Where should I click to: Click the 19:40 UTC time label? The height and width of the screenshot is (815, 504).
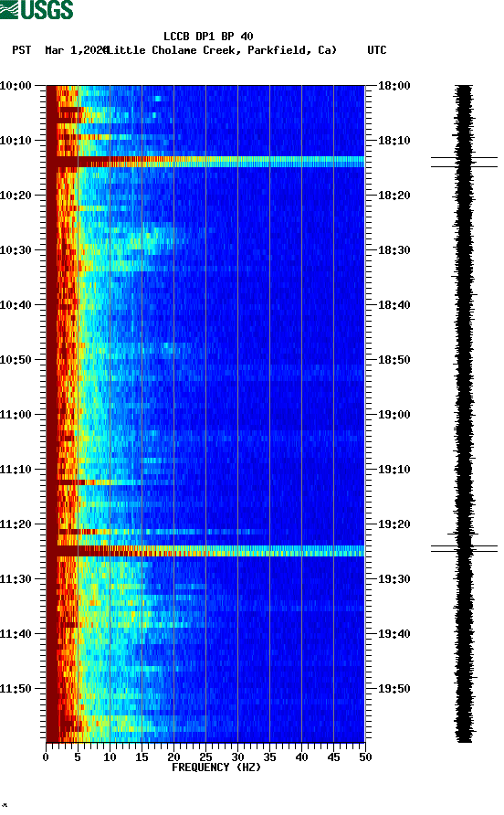tap(394, 634)
